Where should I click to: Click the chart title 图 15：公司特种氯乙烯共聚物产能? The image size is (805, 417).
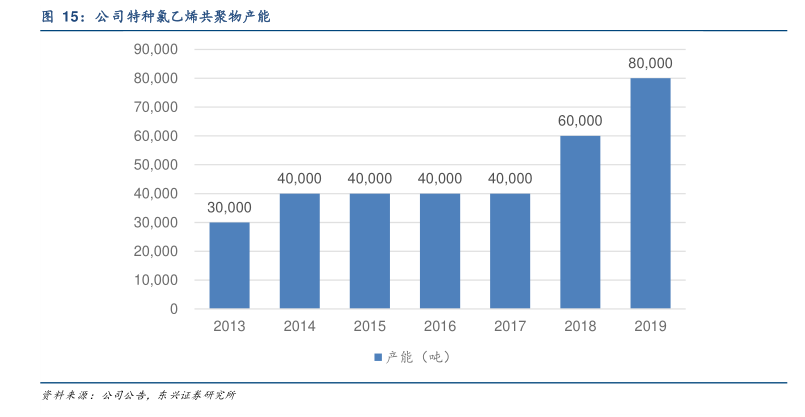point(156,16)
